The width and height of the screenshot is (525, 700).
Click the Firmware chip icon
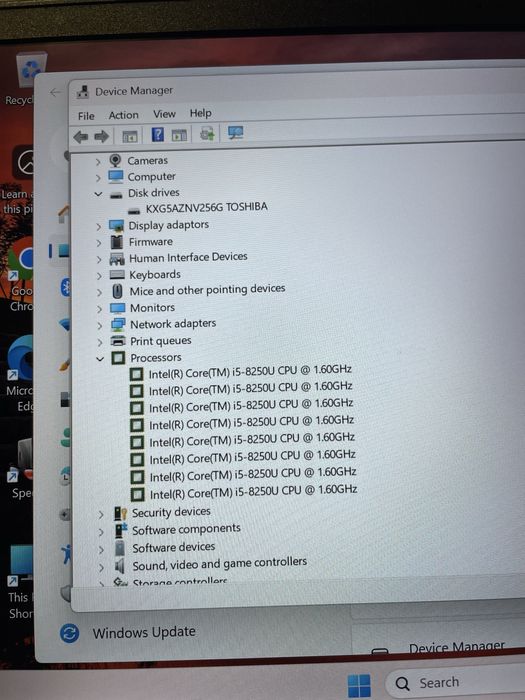pyautogui.click(x=117, y=242)
